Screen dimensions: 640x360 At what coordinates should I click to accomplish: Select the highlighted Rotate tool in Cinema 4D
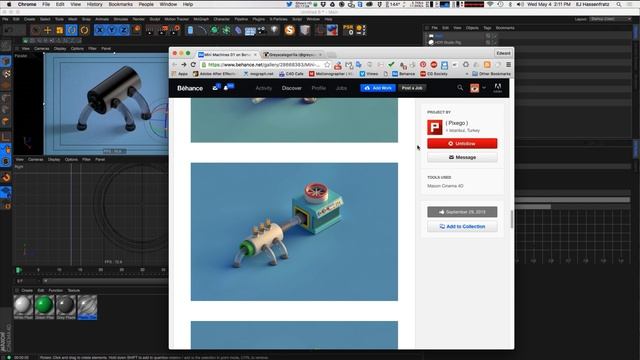72,30
